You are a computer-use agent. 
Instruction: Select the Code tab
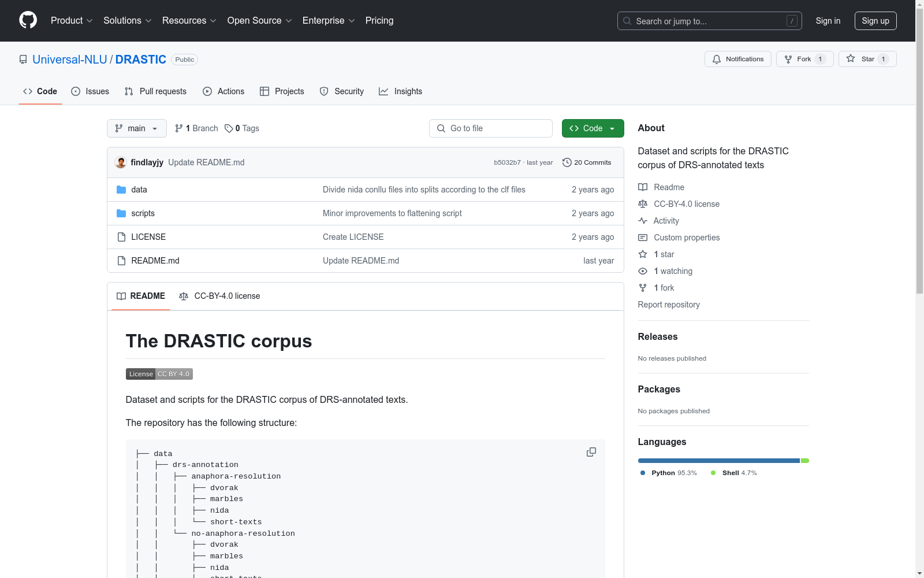point(40,91)
